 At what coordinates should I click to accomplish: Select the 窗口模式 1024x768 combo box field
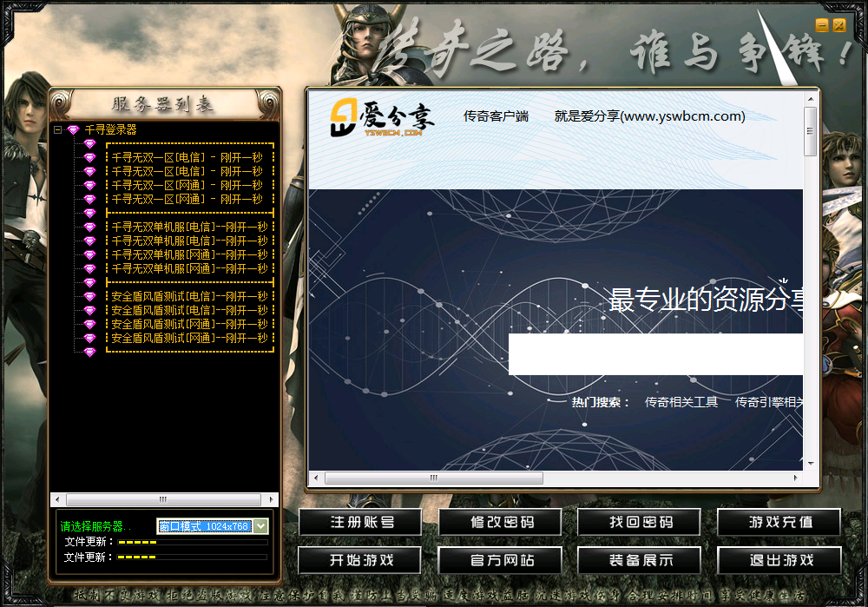pos(204,526)
